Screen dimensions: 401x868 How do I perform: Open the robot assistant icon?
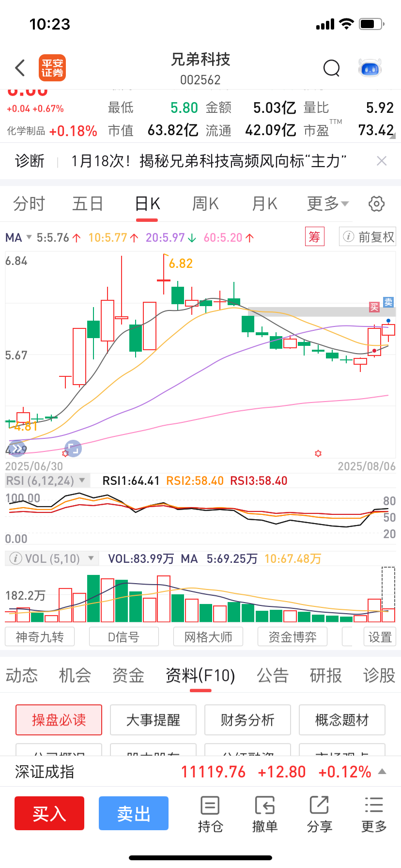click(370, 68)
